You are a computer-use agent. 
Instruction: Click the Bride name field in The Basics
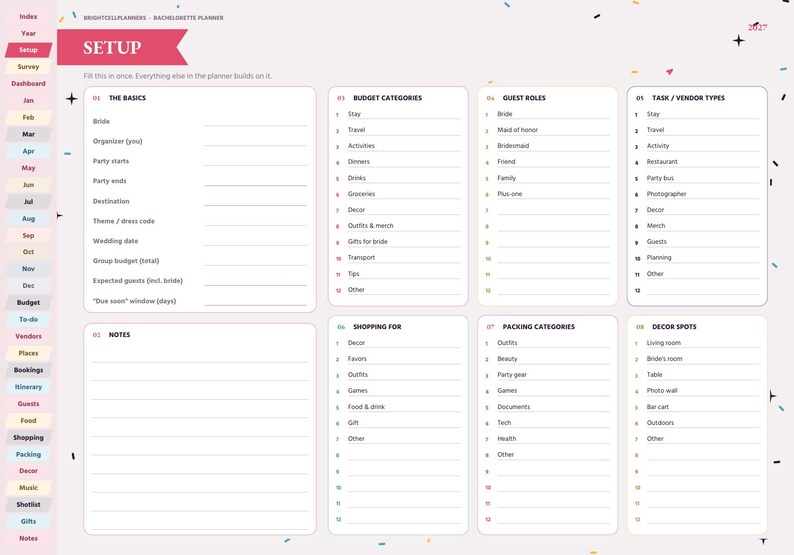pos(255,121)
